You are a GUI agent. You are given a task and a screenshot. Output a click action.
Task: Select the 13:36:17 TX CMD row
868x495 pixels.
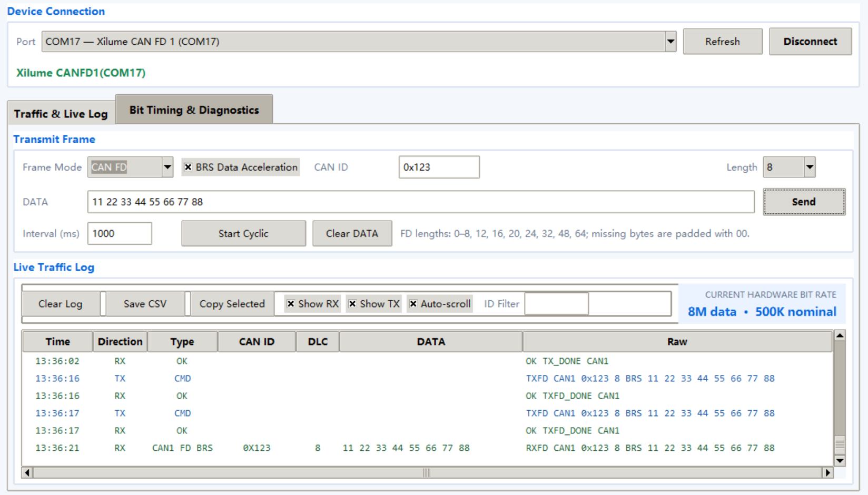pyautogui.click(x=427, y=413)
